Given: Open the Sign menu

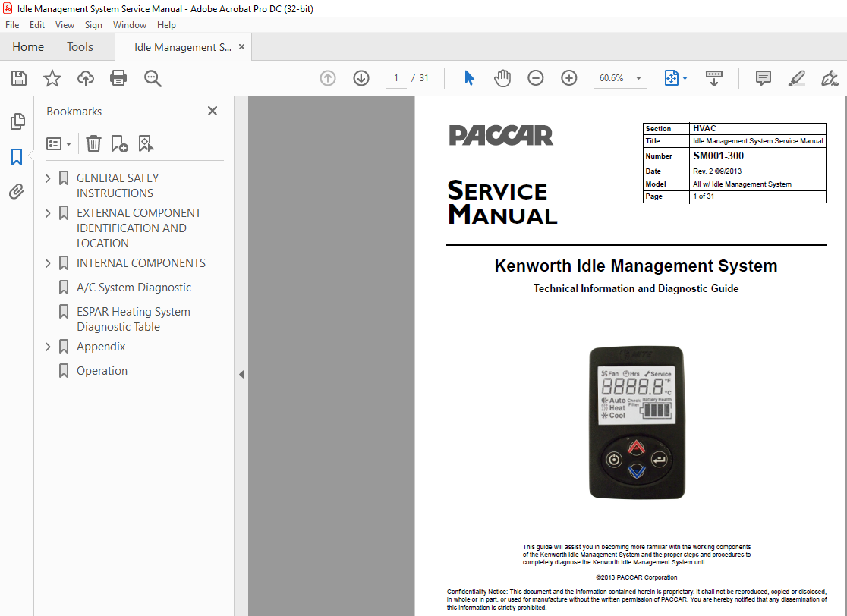Looking at the screenshot, I should pos(93,25).
